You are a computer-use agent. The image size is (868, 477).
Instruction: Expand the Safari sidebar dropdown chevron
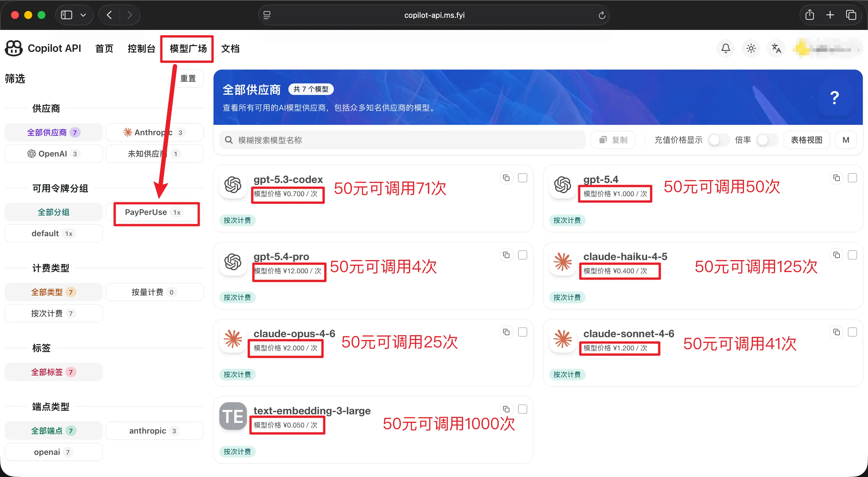(83, 15)
